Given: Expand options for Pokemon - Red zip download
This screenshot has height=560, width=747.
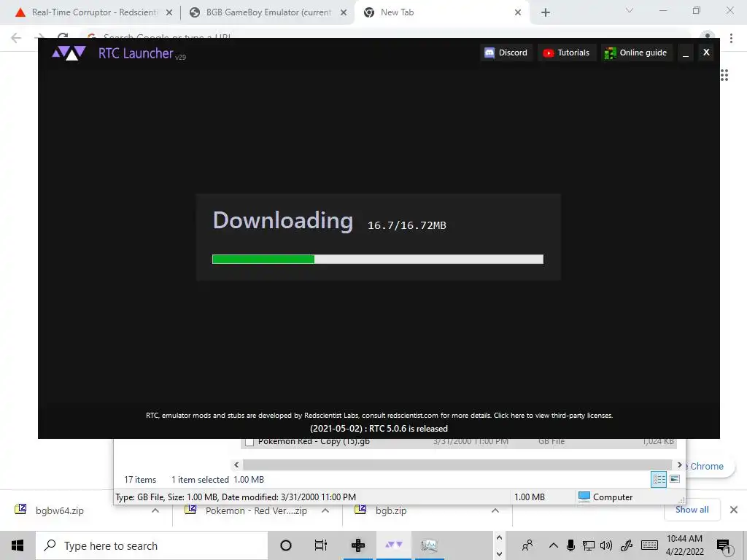Looking at the screenshot, I should tap(325, 510).
